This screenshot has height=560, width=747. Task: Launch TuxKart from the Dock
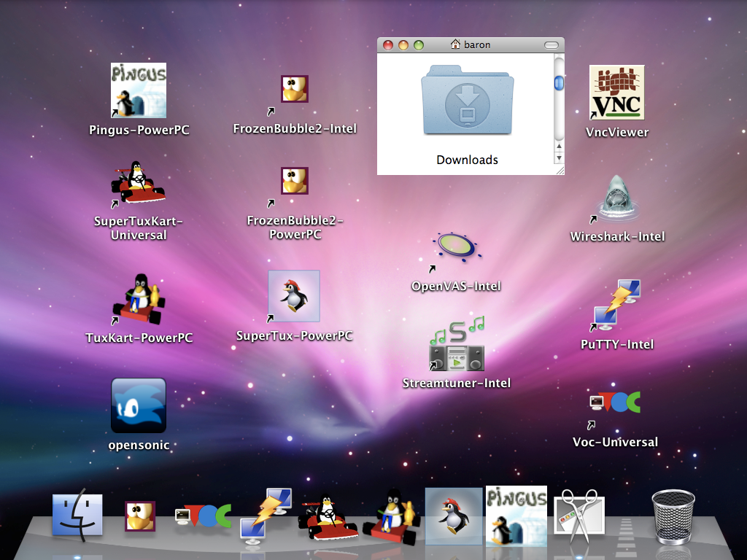coord(392,516)
